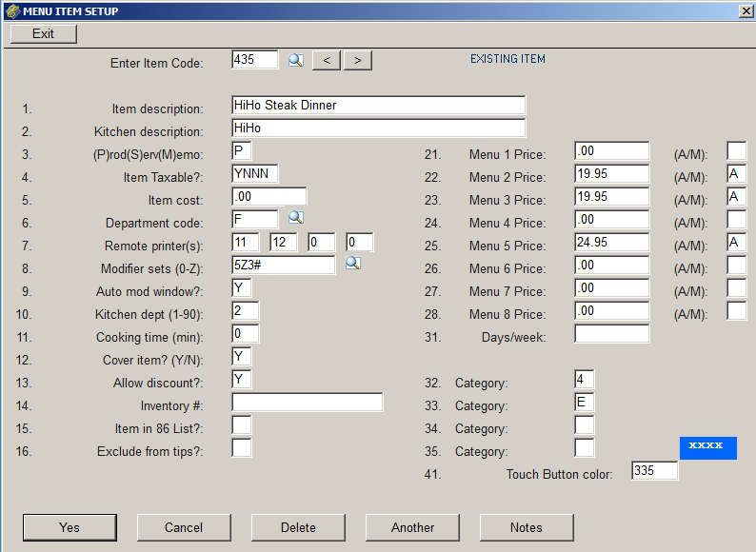Click the empty Category field 35
This screenshot has width=756, height=552.
(584, 448)
